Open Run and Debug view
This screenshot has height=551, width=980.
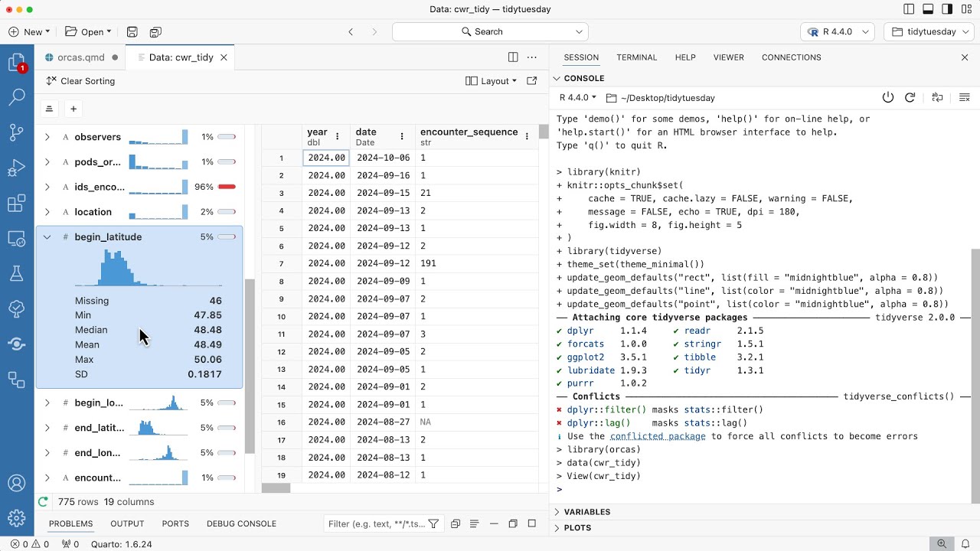pos(16,168)
